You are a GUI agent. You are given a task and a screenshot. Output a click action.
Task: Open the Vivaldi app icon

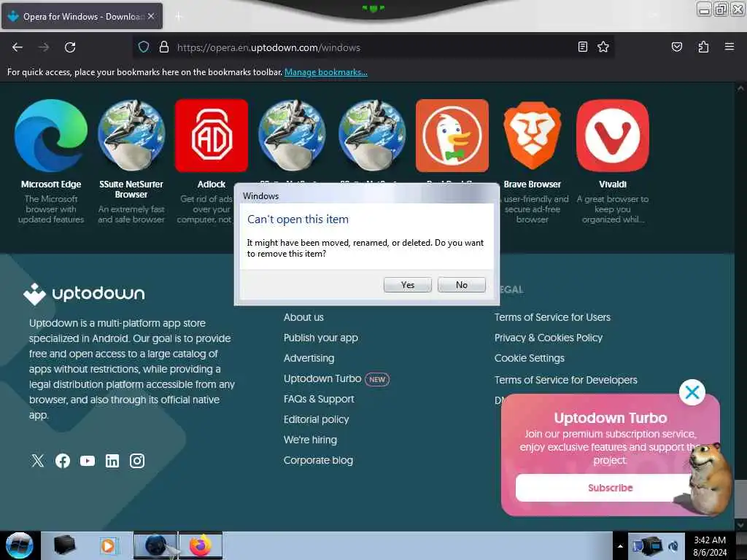613,135
